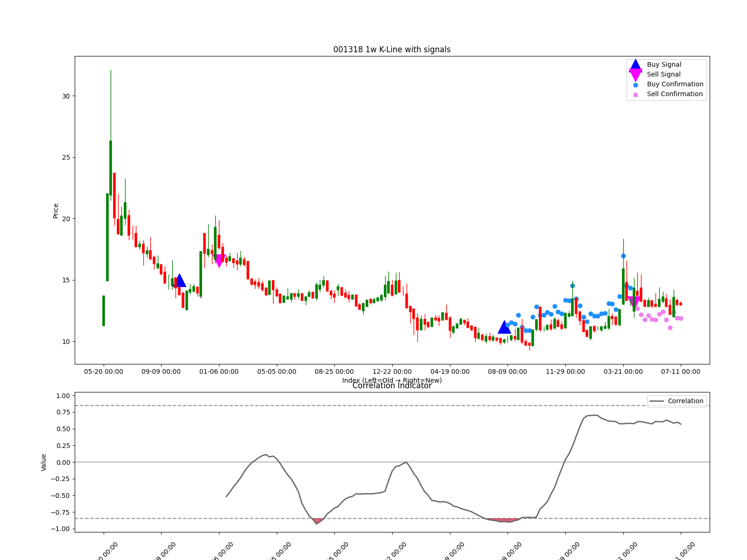Click the blue Buy Confirmation dot in legend
The height and width of the screenshot is (560, 747).
[x=635, y=85]
